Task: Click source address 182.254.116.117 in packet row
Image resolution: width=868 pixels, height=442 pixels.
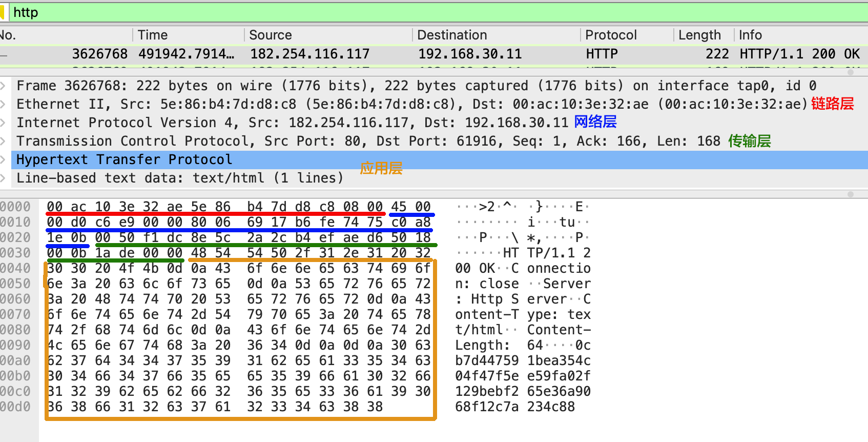Action: [309, 54]
